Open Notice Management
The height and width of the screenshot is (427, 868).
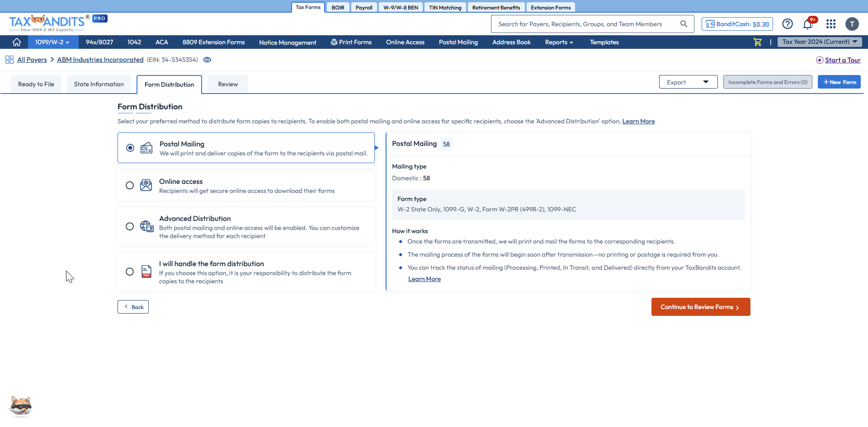click(288, 42)
